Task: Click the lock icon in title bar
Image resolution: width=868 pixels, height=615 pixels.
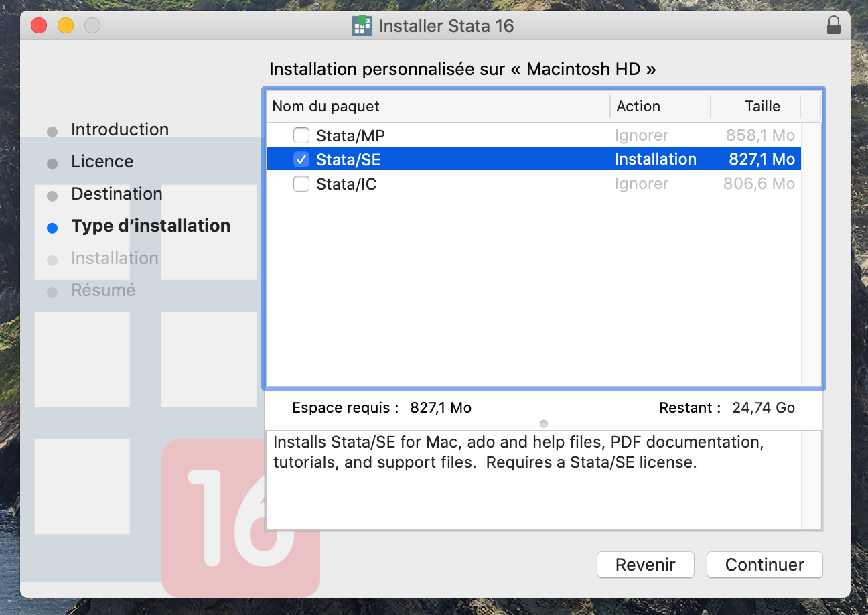Action: point(833,25)
